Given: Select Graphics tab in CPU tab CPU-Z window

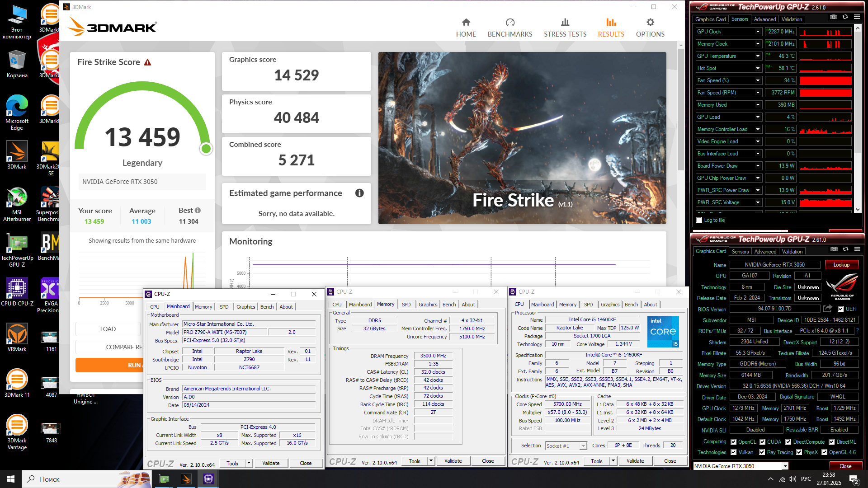Looking at the screenshot, I should pyautogui.click(x=610, y=305).
